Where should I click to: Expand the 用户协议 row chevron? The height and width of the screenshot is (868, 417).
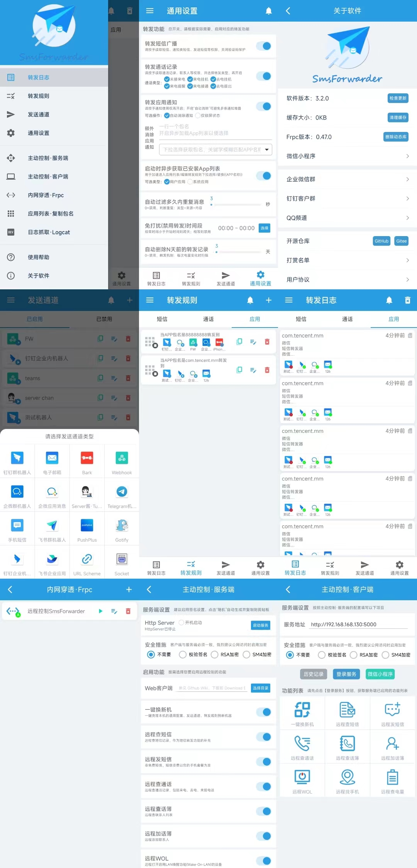pyautogui.click(x=407, y=279)
